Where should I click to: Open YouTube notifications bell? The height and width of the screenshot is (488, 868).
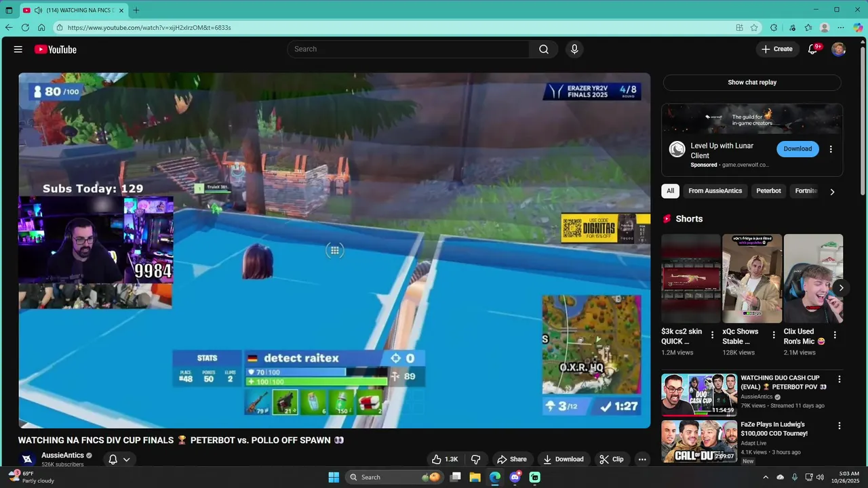812,49
